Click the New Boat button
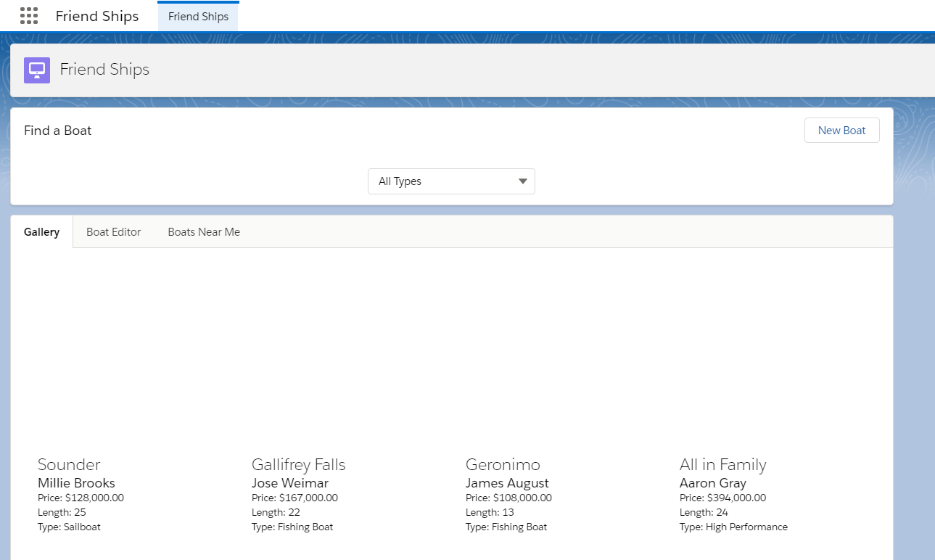 841,131
